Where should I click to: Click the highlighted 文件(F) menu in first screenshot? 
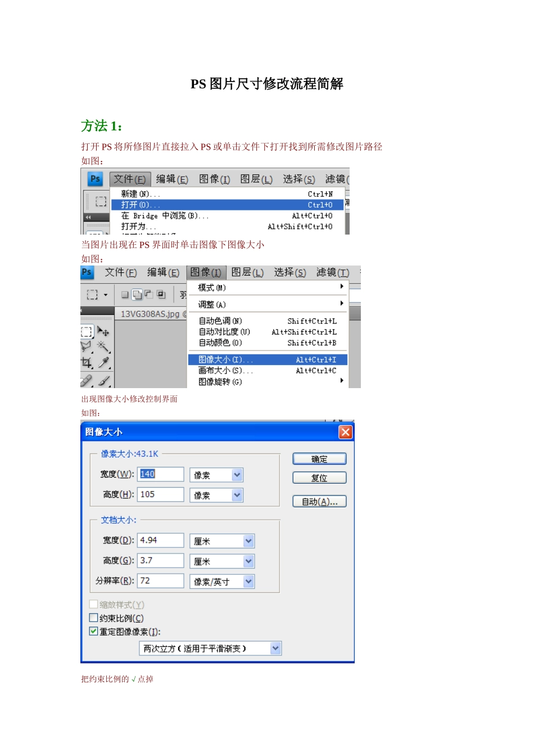(x=130, y=179)
